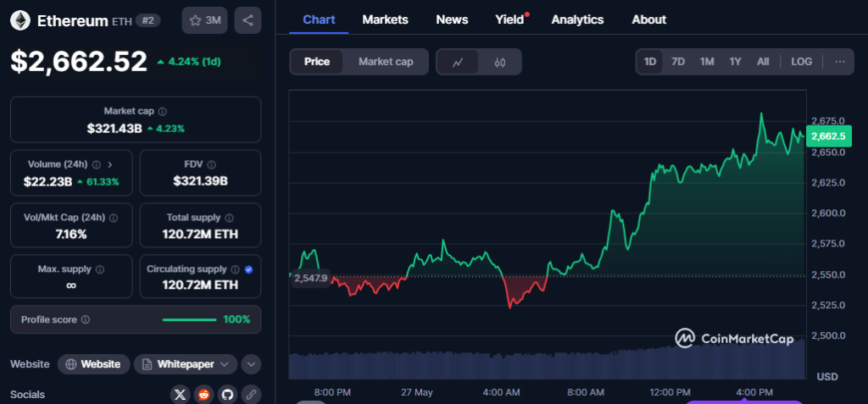Open the About tab
The width and height of the screenshot is (868, 404).
(648, 19)
